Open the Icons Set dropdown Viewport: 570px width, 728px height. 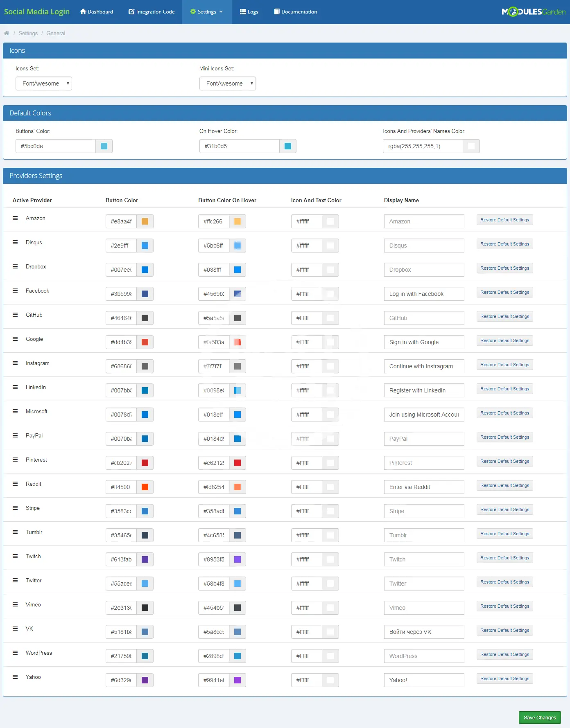click(x=44, y=83)
